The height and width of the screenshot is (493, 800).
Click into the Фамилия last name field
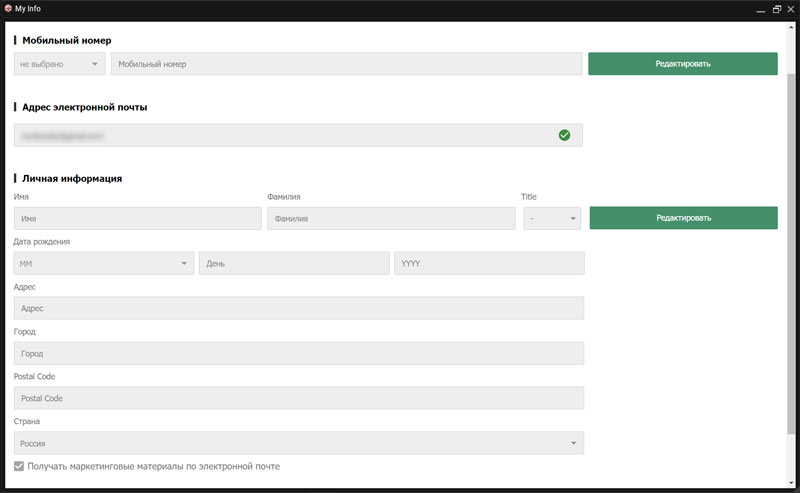pyautogui.click(x=391, y=218)
